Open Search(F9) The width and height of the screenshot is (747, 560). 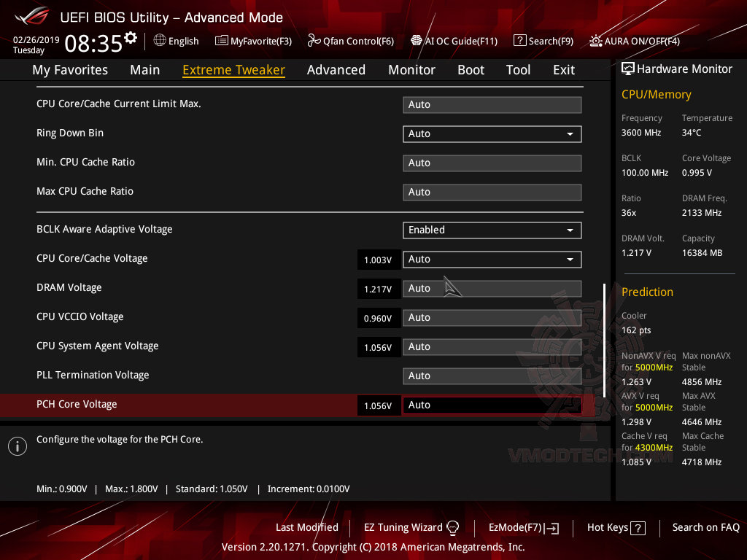(551, 42)
